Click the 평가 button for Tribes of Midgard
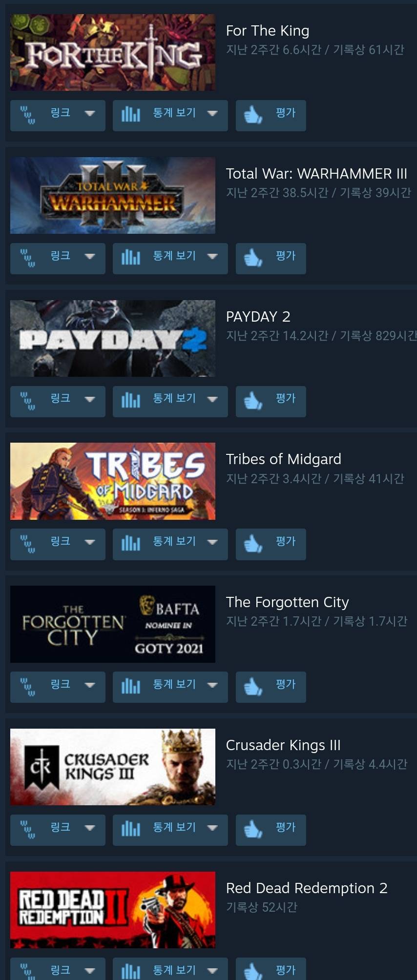The height and width of the screenshot is (980, 417). point(271,544)
